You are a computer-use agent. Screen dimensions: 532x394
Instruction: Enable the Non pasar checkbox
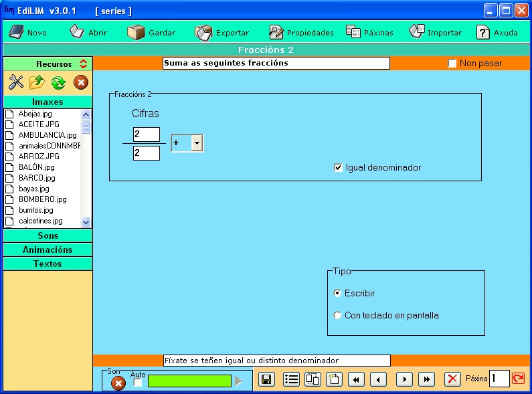[452, 64]
